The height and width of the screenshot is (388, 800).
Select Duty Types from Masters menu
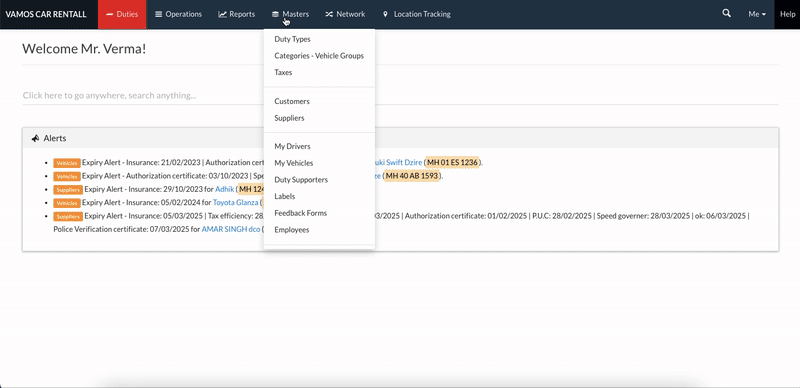pyautogui.click(x=292, y=39)
